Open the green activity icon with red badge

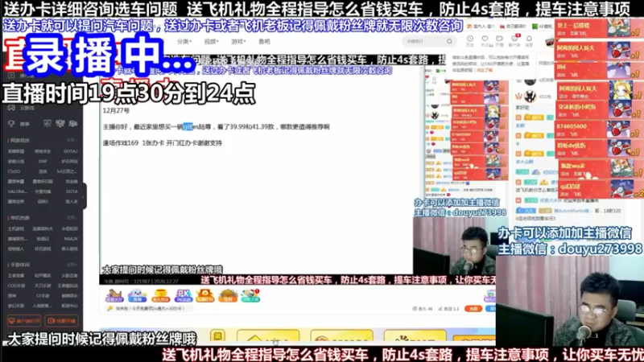pos(250,295)
